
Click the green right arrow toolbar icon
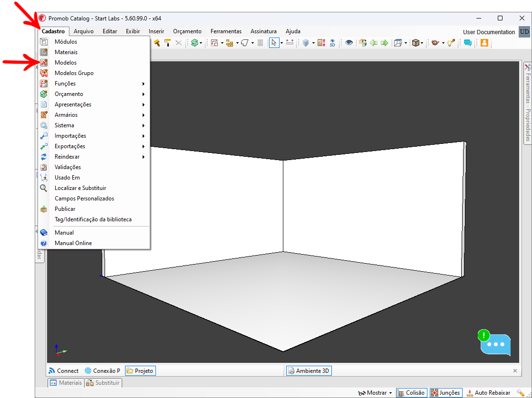[x=384, y=43]
